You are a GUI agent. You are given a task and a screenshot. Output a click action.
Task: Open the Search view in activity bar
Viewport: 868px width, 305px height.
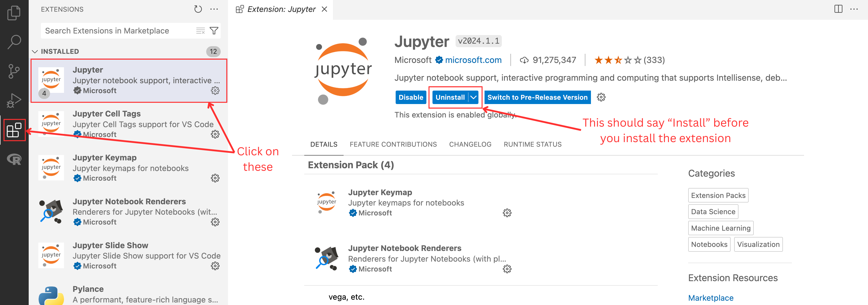pos(14,42)
